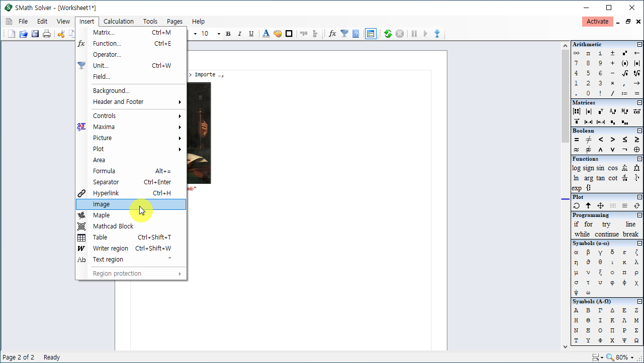Click the blue download arrow icon

437,34
